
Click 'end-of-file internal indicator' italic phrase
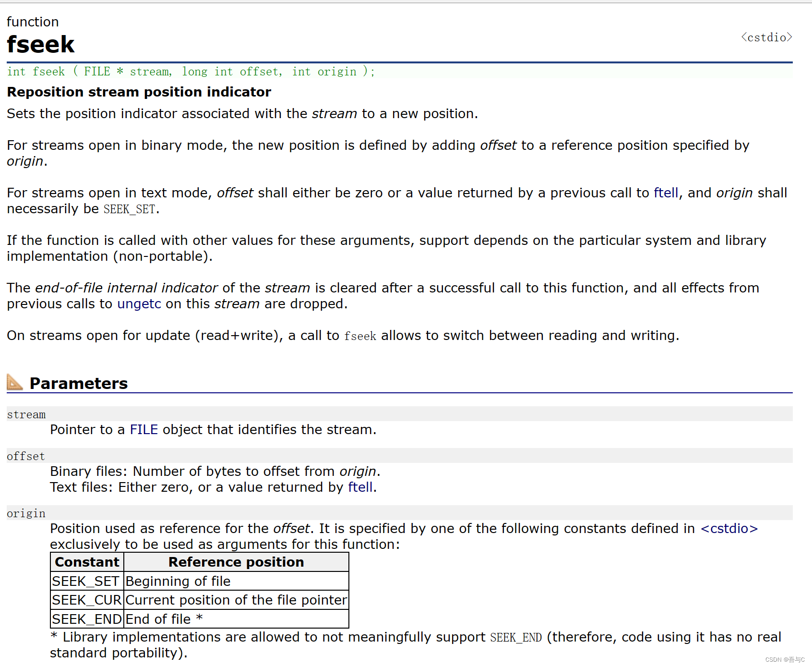pos(127,288)
